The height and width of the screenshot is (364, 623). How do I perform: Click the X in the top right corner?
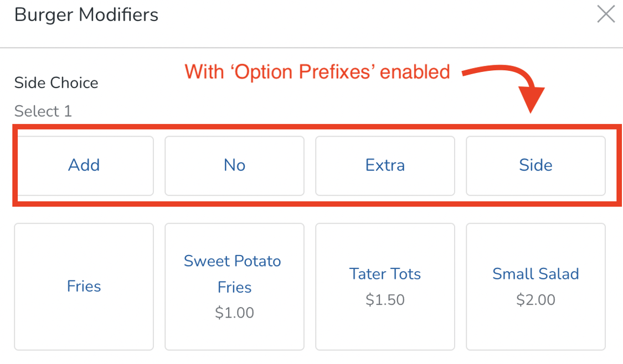pyautogui.click(x=606, y=15)
